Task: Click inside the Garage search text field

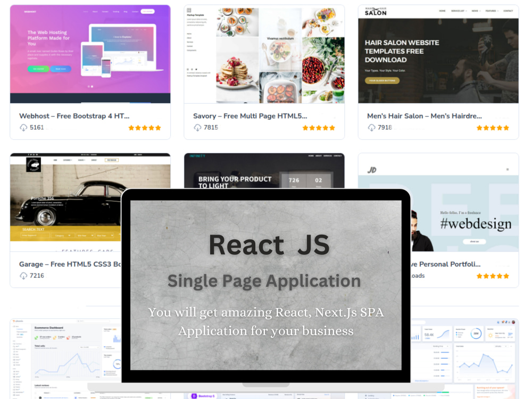Action: click(35, 236)
